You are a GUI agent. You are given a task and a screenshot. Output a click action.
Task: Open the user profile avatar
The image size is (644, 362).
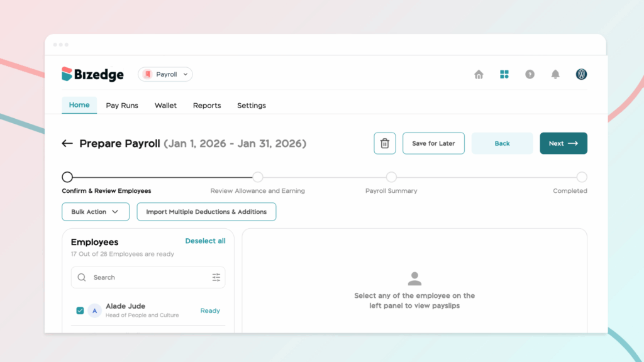point(581,74)
